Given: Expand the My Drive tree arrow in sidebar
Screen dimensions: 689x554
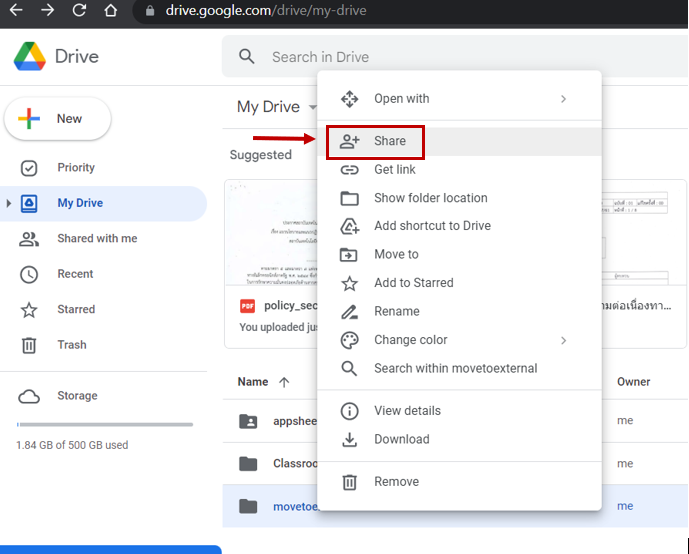Looking at the screenshot, I should pyautogui.click(x=9, y=203).
